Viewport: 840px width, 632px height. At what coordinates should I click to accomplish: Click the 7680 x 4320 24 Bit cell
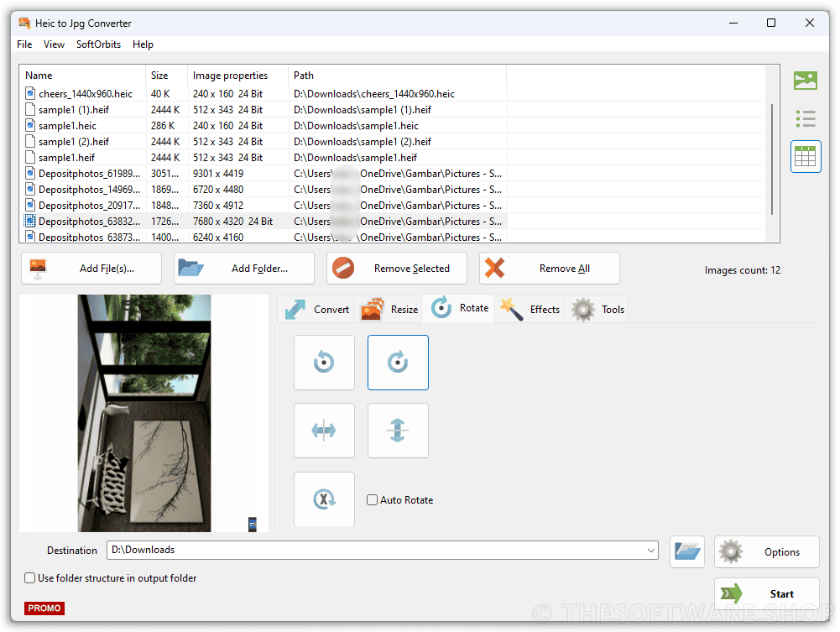click(x=233, y=222)
